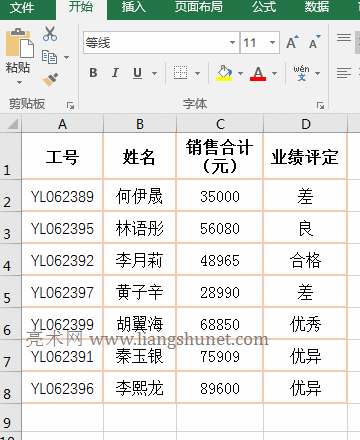Apply cell borders icon
The width and height of the screenshot is (360, 440).
point(180,73)
